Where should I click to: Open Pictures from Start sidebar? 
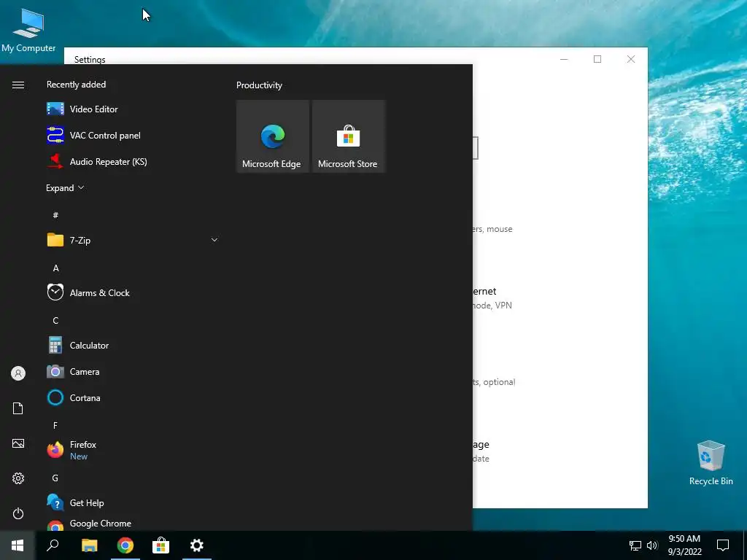pyautogui.click(x=18, y=443)
